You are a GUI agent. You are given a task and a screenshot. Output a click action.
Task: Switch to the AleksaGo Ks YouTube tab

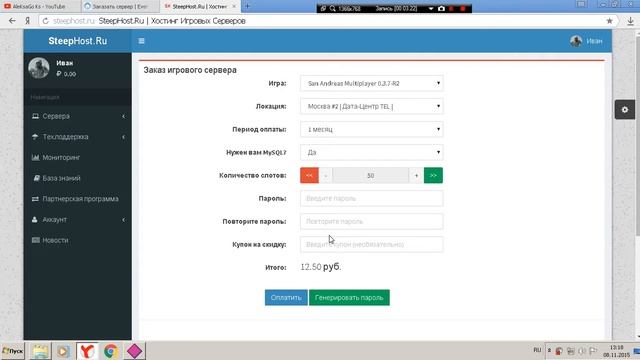[x=40, y=7]
